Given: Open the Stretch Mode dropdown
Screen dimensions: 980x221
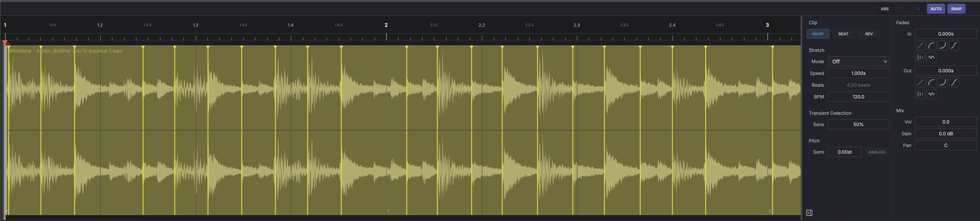Looking at the screenshot, I should [858, 61].
